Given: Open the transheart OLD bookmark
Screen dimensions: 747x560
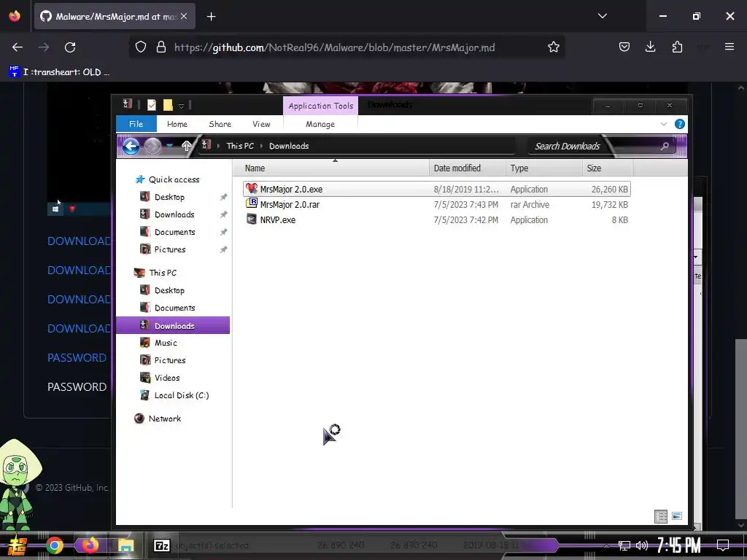Looking at the screenshot, I should [x=60, y=72].
